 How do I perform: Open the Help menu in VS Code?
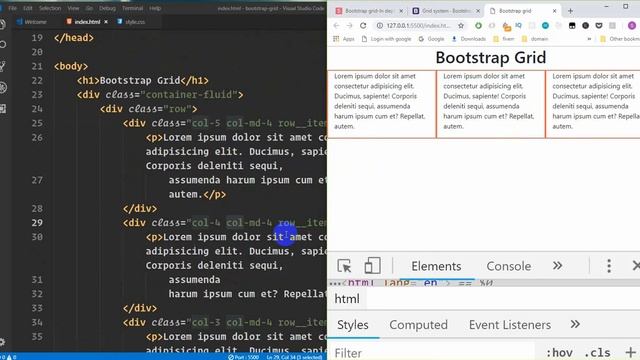click(x=155, y=8)
